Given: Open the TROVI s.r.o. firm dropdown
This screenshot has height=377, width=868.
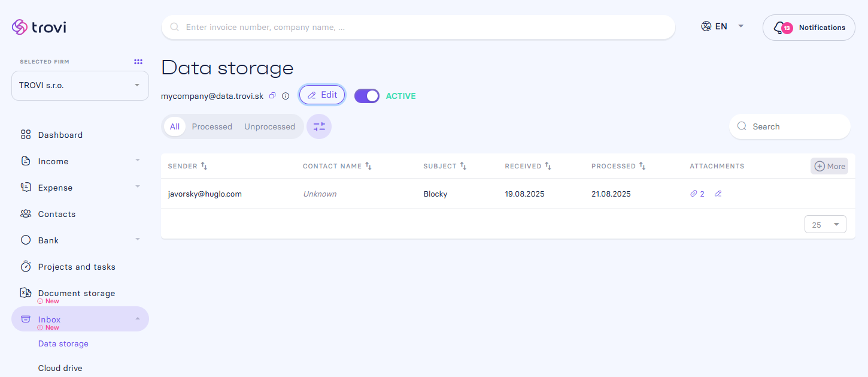Looking at the screenshot, I should click(80, 86).
